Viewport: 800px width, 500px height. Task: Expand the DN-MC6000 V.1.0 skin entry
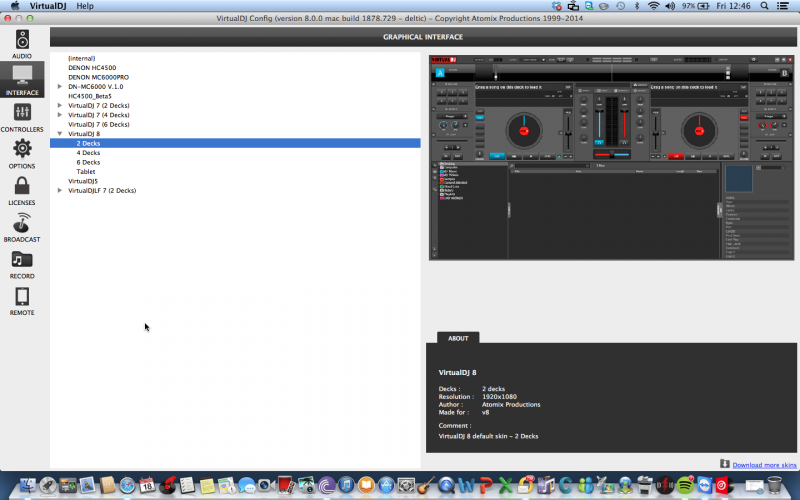[x=60, y=86]
